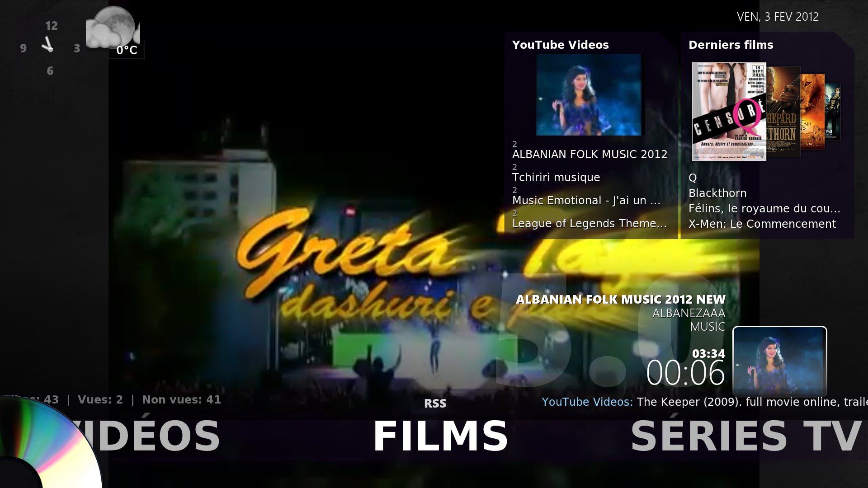The image size is (868, 488).
Task: Click the 0°C temperature reading
Action: click(x=127, y=50)
